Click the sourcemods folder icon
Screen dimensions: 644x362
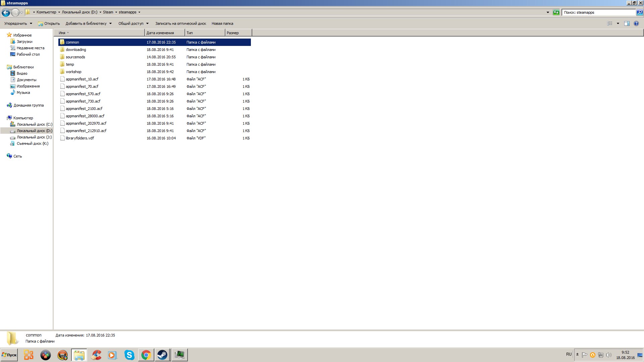pos(62,57)
